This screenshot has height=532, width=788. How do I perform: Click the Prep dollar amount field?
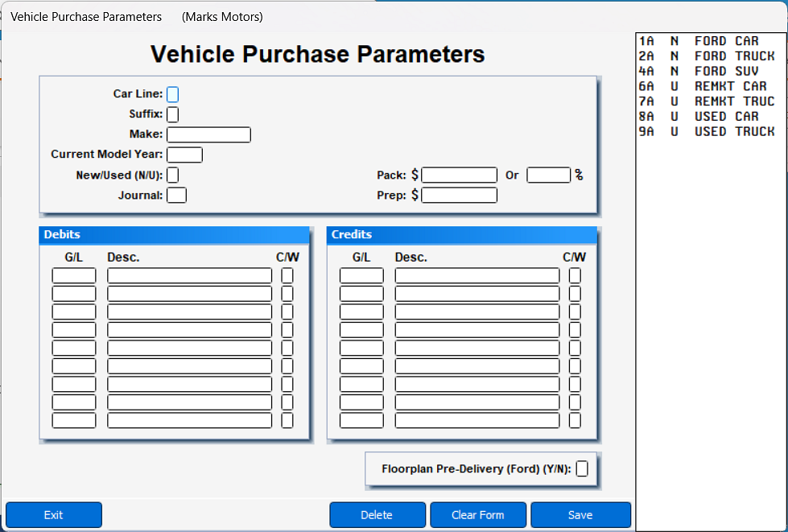tap(460, 195)
